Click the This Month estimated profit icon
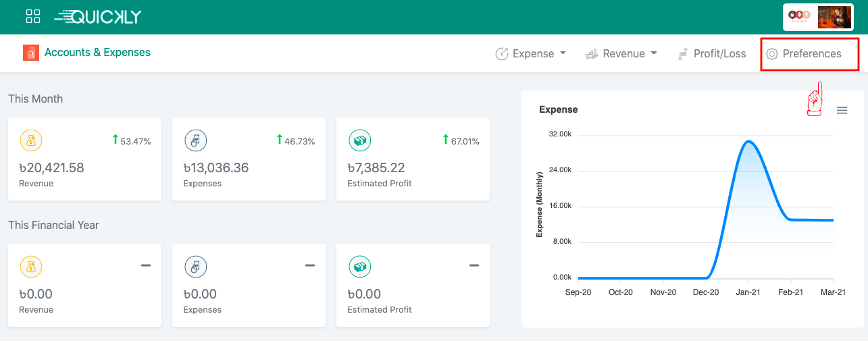 pyautogui.click(x=359, y=140)
